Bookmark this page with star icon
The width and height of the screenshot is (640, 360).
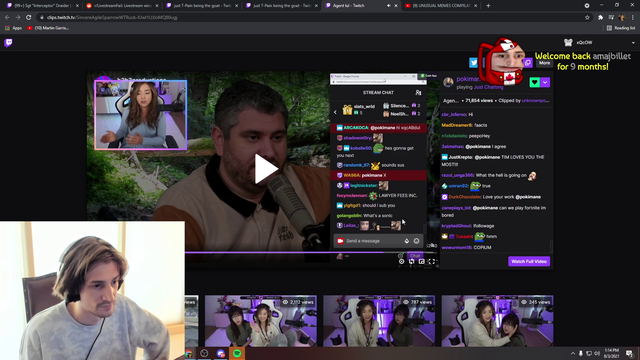[587, 18]
